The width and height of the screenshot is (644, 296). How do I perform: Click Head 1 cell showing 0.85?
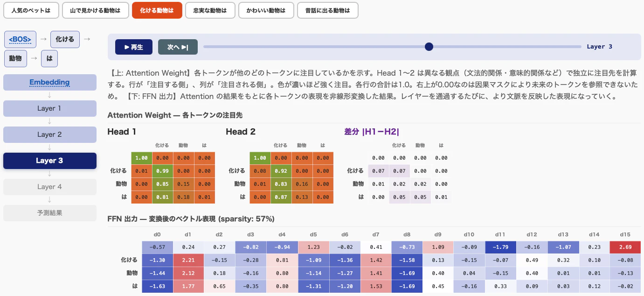click(163, 184)
